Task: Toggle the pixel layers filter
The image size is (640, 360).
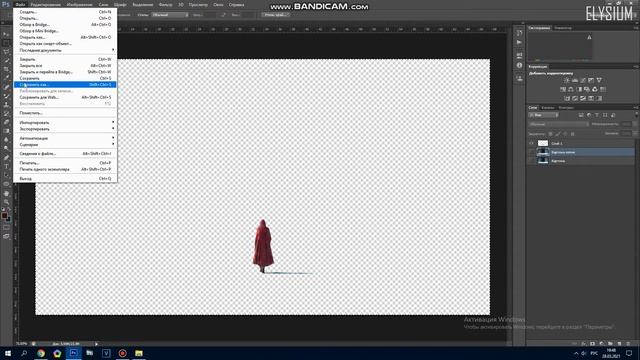Action: 581,115
